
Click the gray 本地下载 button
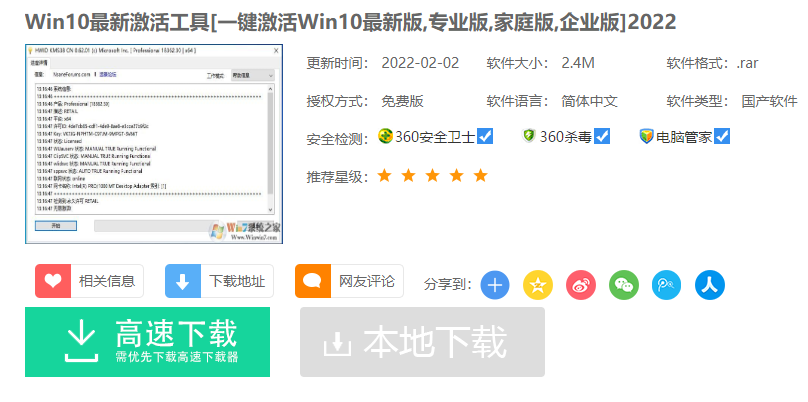point(423,342)
